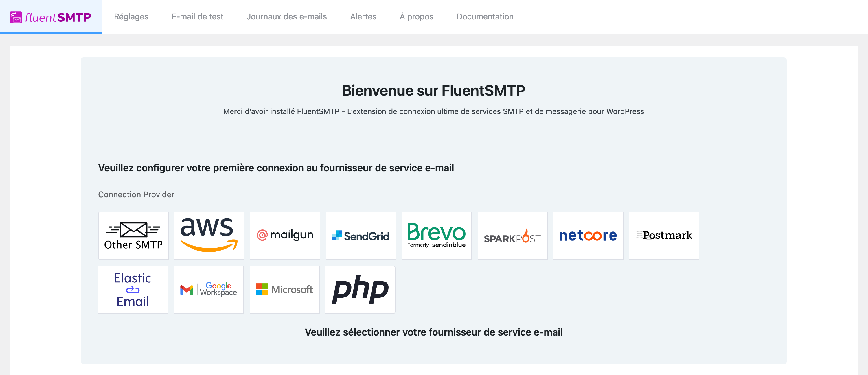Select the Microsoft connection provider
This screenshot has height=375, width=868.
(x=284, y=289)
